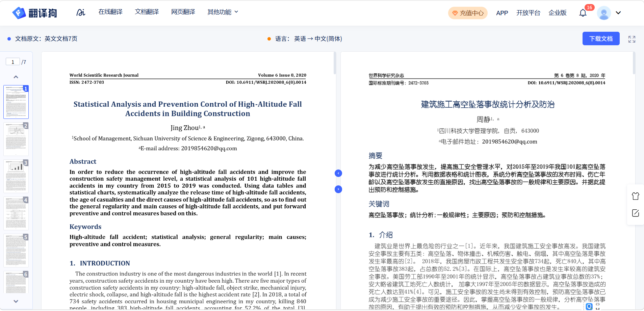Click the original document's vertical scrollbar
644x311 pixels.
[335, 63]
